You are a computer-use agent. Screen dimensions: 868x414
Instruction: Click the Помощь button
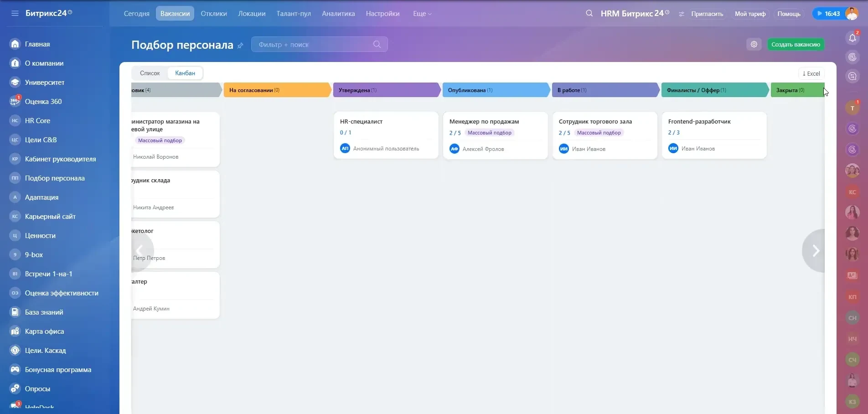[x=789, y=14]
